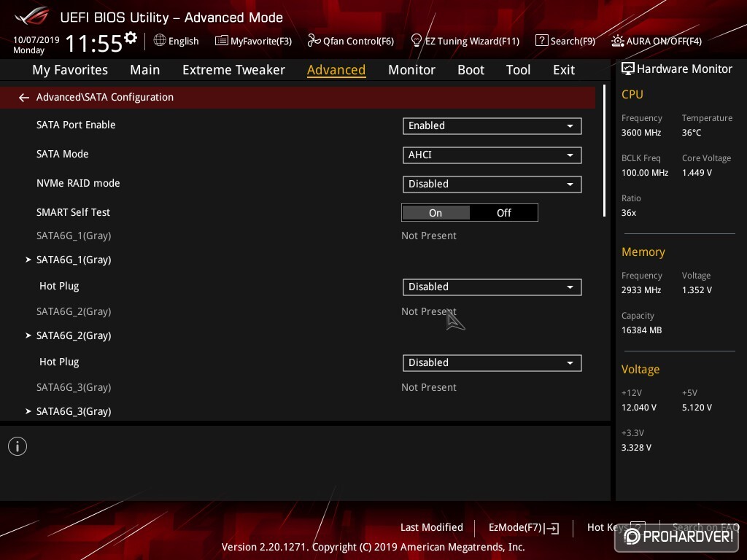747x560 pixels.
Task: Switch to the Exit tab
Action: click(564, 70)
